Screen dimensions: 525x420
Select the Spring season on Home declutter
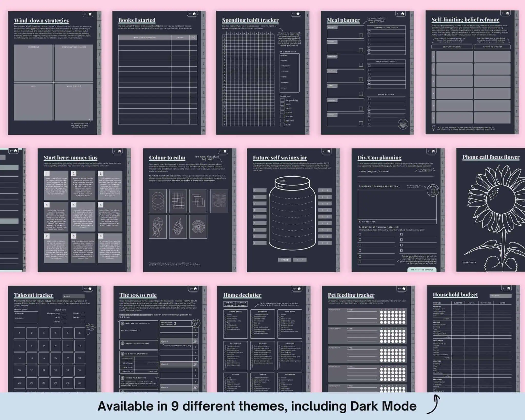(x=229, y=303)
